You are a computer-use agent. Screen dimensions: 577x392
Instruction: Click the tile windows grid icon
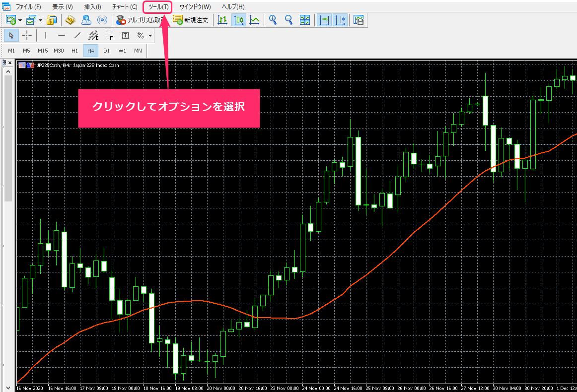(x=305, y=20)
